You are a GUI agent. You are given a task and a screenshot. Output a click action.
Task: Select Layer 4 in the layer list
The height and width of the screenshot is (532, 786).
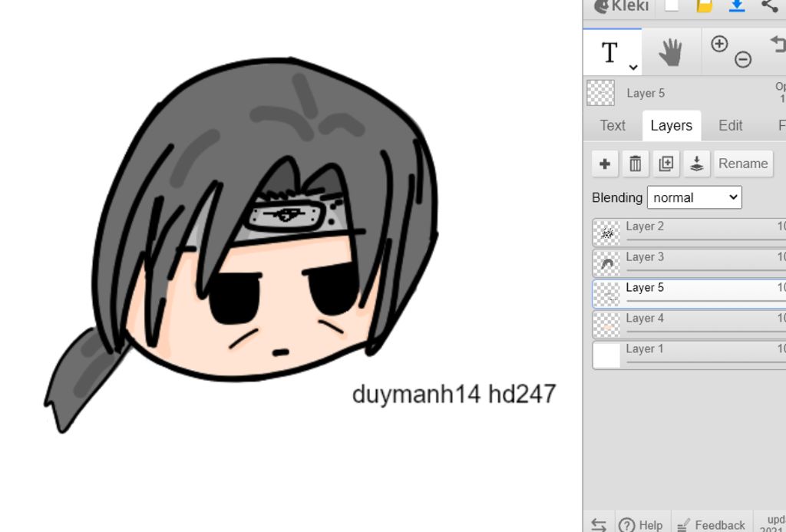point(689,325)
